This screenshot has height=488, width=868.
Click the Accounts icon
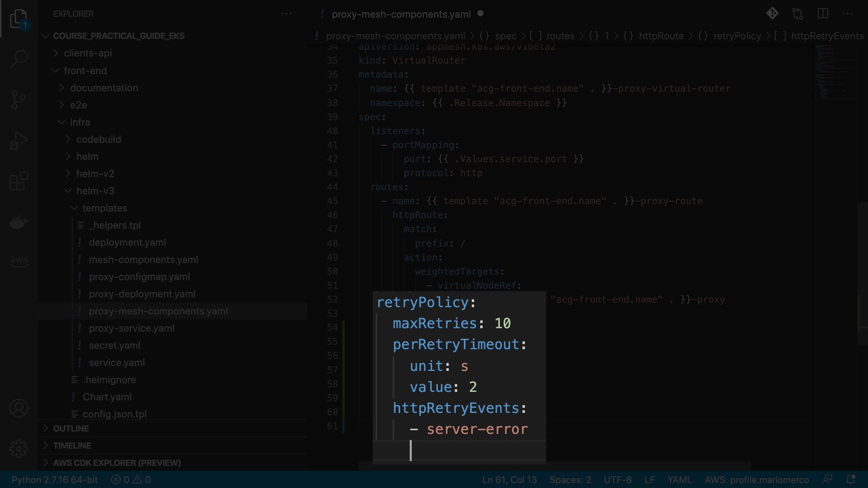coord(19,408)
